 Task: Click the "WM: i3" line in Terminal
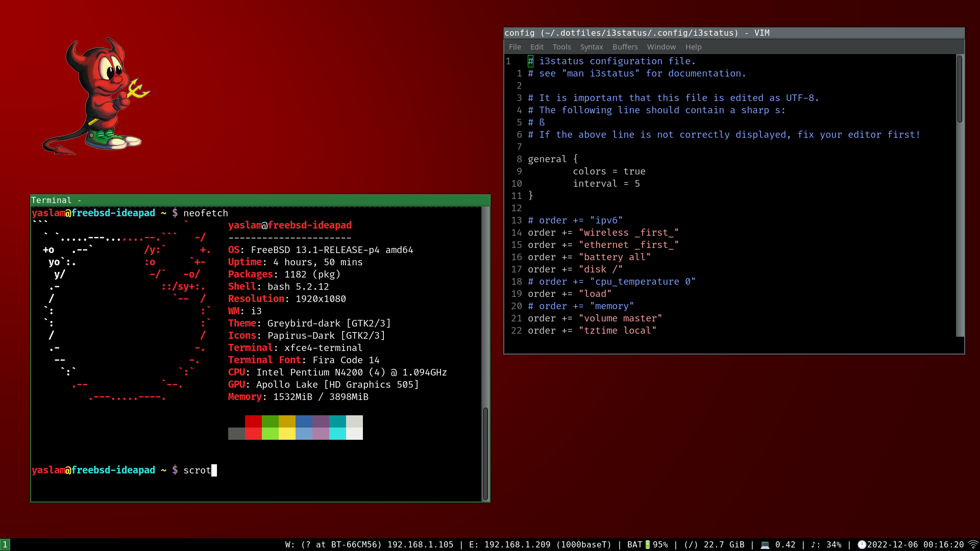point(245,311)
